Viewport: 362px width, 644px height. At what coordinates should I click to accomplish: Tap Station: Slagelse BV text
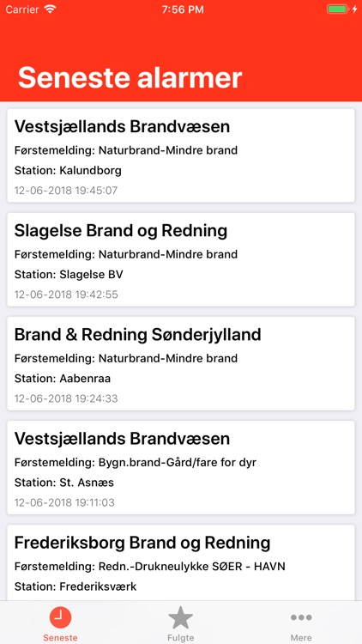click(69, 275)
